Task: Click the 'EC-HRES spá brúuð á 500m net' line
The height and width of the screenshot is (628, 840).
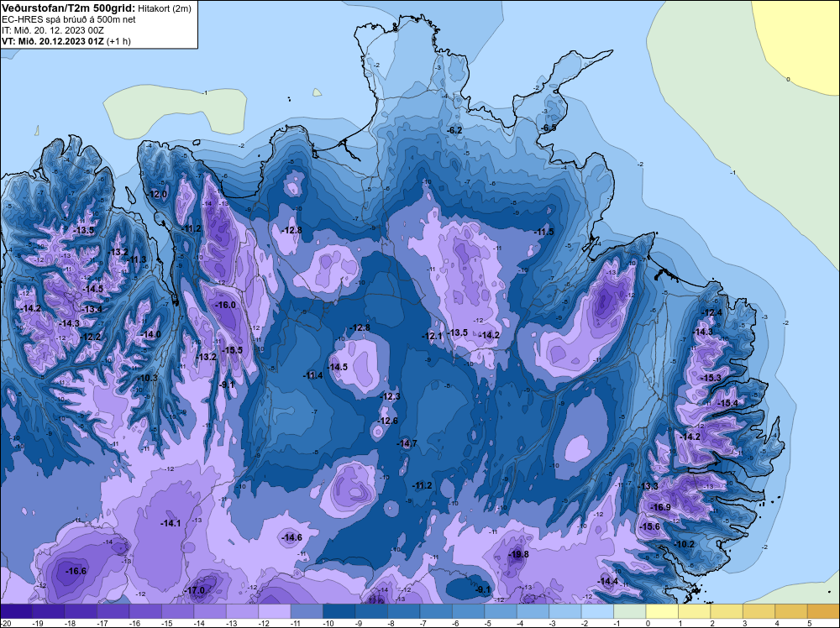Action: 69,19
